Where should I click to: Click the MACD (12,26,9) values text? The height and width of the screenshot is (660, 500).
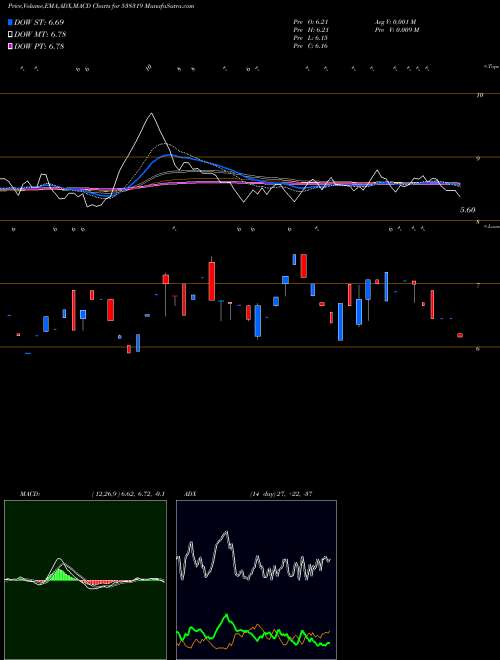128,494
